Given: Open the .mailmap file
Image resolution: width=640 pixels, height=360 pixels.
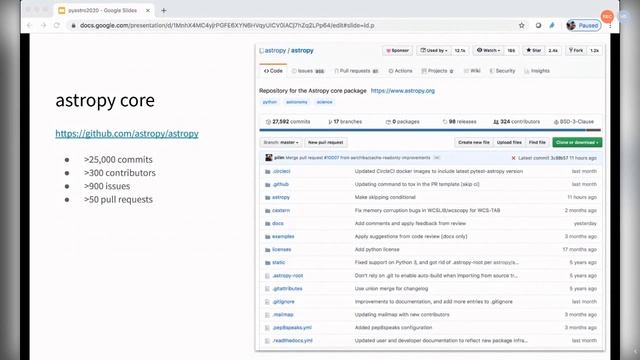Looking at the screenshot, I should (x=283, y=315).
